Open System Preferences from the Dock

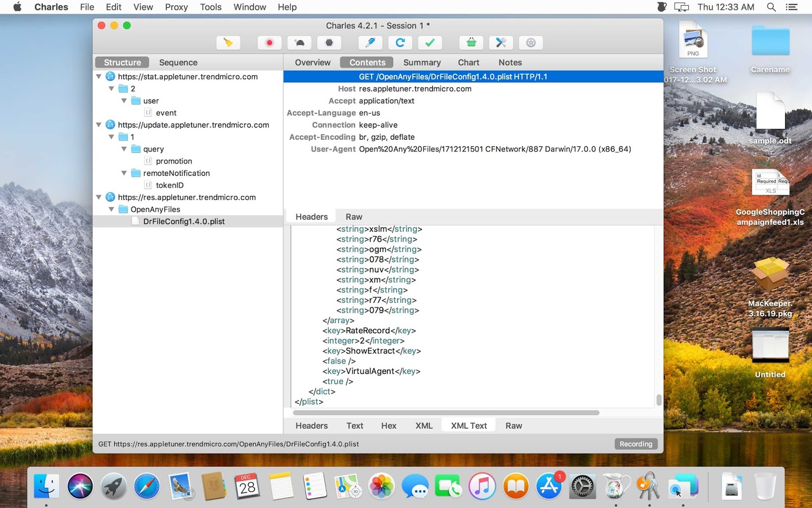583,486
